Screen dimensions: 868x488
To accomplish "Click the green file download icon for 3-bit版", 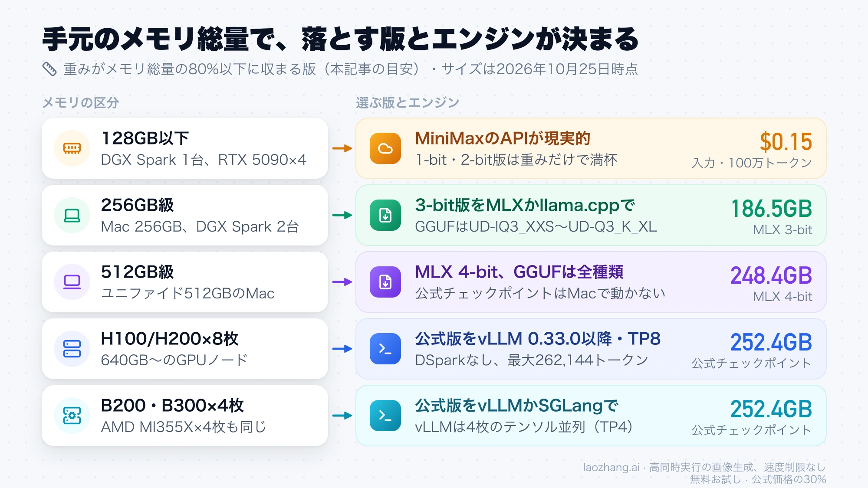I will tap(385, 215).
